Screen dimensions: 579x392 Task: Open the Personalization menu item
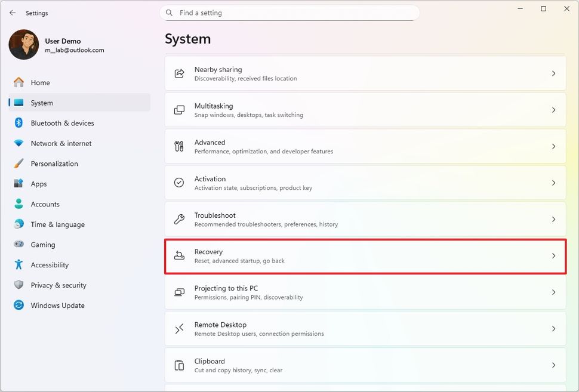click(x=54, y=163)
